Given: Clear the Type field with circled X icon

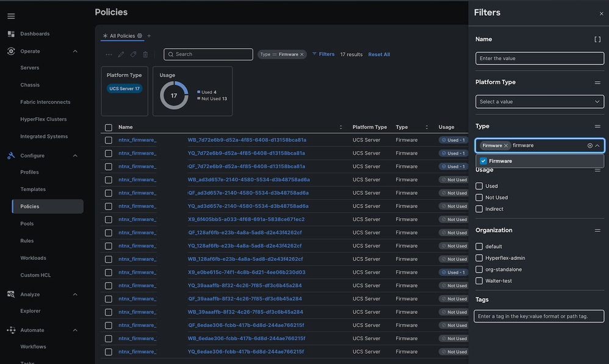Looking at the screenshot, I should 589,146.
